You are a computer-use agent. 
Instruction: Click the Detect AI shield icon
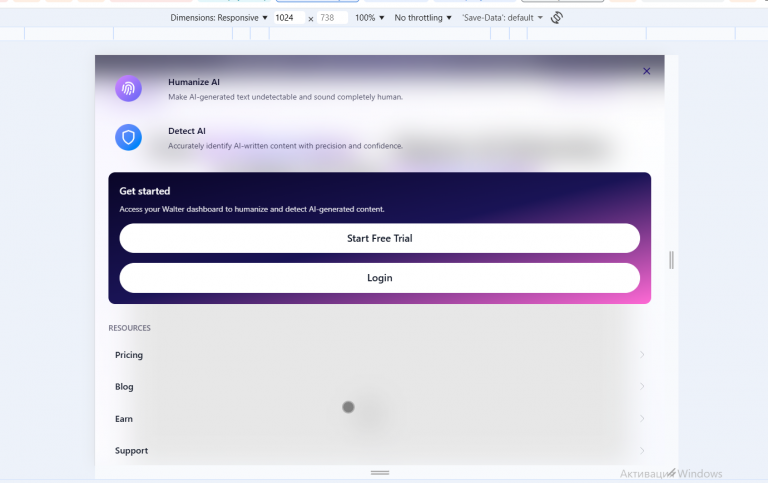coord(128,137)
